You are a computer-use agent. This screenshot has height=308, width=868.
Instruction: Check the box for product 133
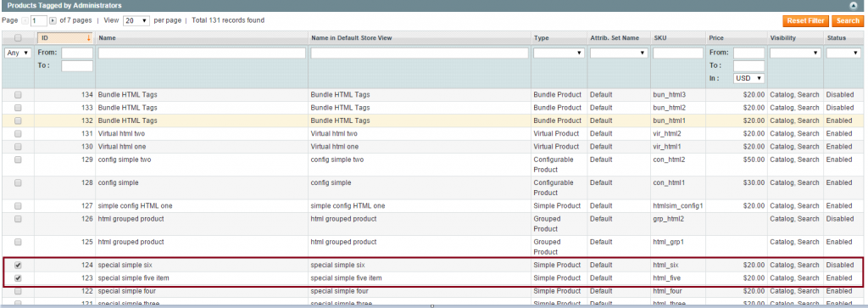tap(18, 108)
